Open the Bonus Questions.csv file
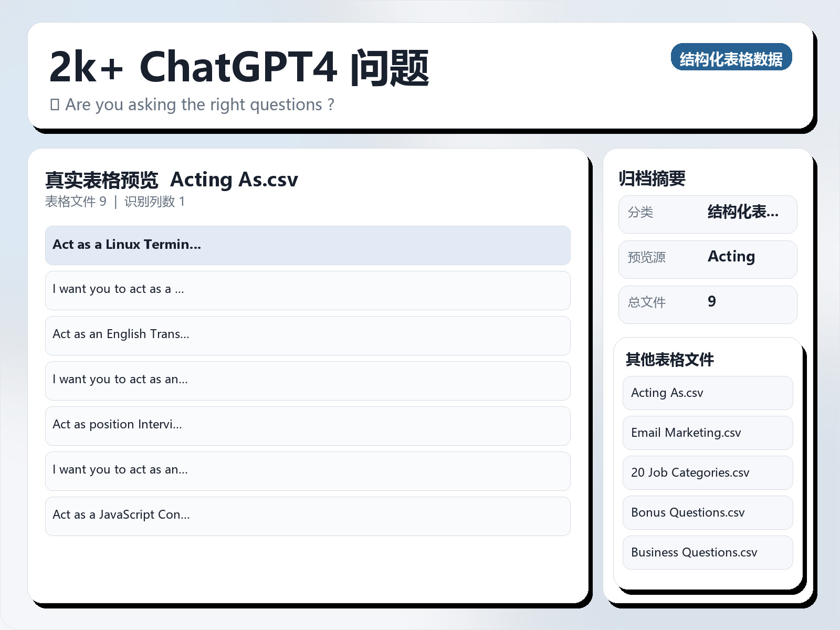This screenshot has height=630, width=840. pos(707,512)
